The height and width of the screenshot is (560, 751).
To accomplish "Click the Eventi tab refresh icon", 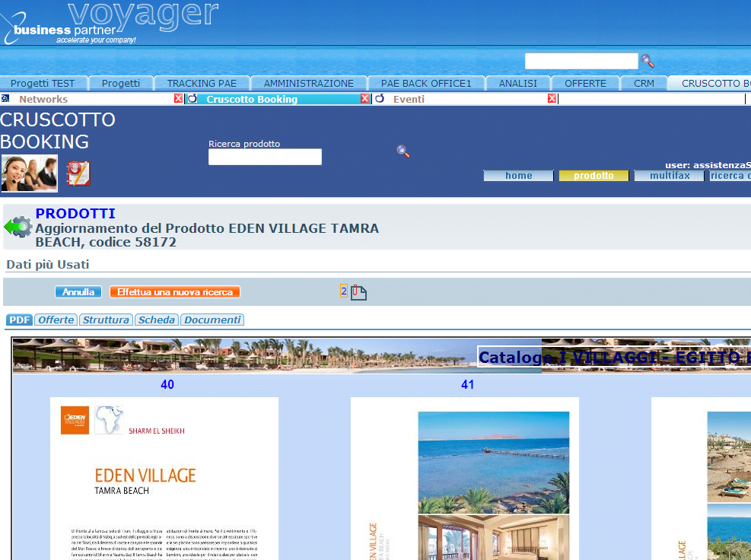I will click(x=380, y=98).
